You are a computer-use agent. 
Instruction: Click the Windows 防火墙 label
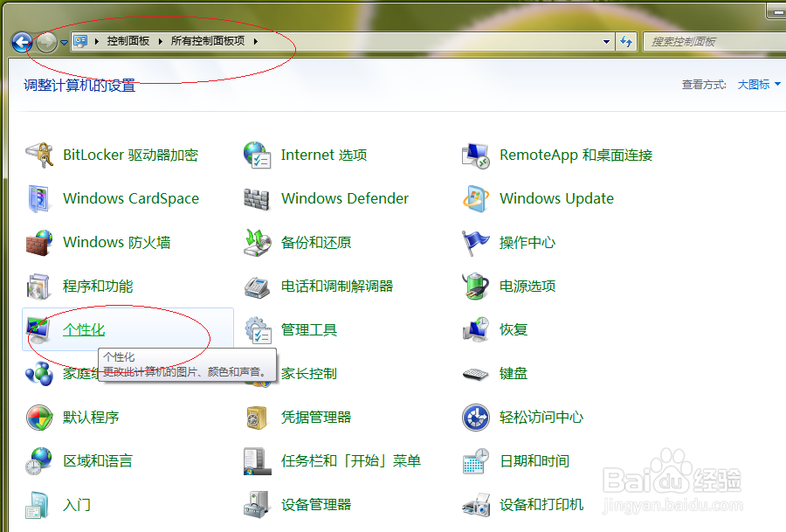(117, 243)
